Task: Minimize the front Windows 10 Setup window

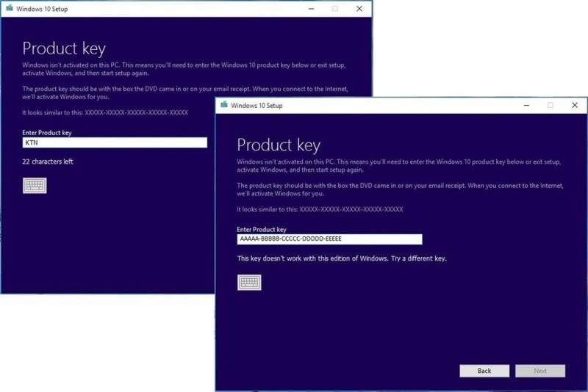Action: tap(526, 105)
